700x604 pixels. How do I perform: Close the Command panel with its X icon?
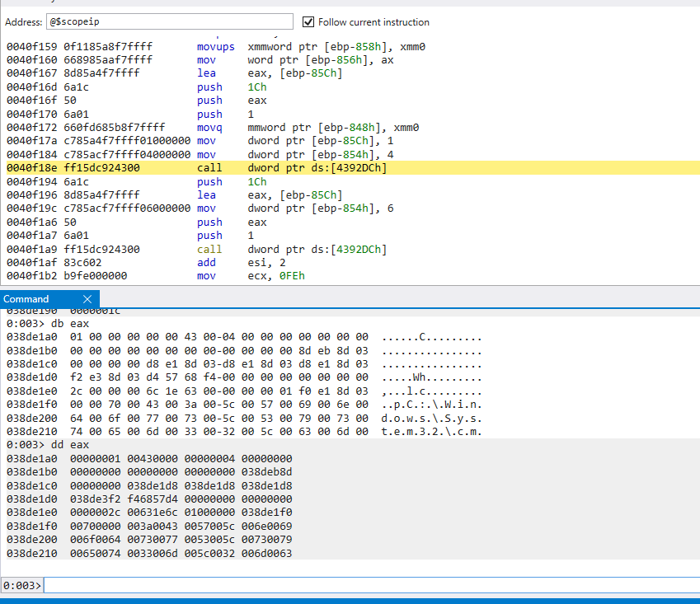point(88,299)
